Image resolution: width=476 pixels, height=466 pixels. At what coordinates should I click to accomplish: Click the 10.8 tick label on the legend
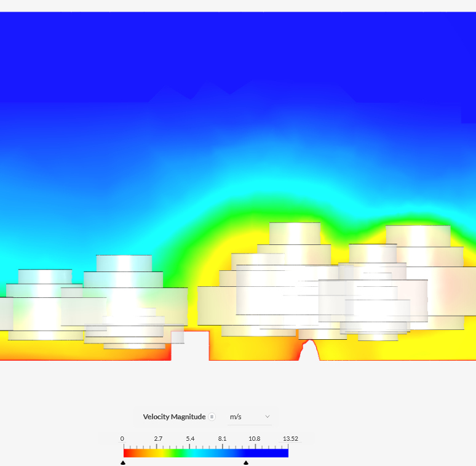(254, 438)
